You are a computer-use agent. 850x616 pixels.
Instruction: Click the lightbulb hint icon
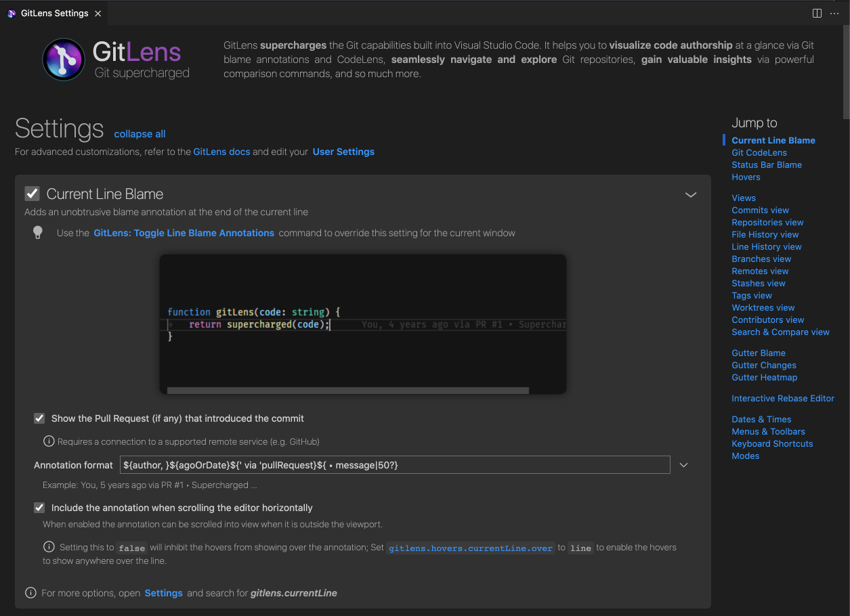click(38, 232)
